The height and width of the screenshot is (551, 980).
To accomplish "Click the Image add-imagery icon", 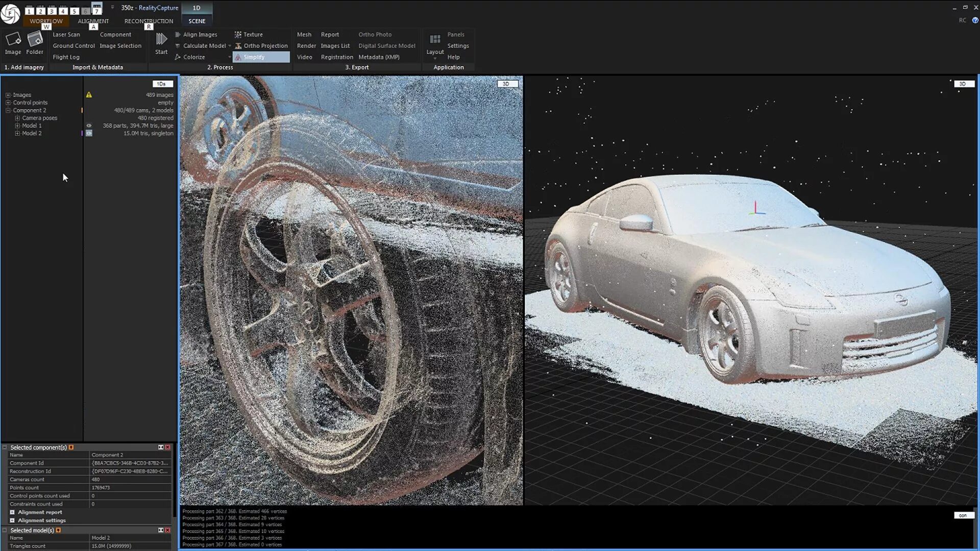I will [13, 40].
